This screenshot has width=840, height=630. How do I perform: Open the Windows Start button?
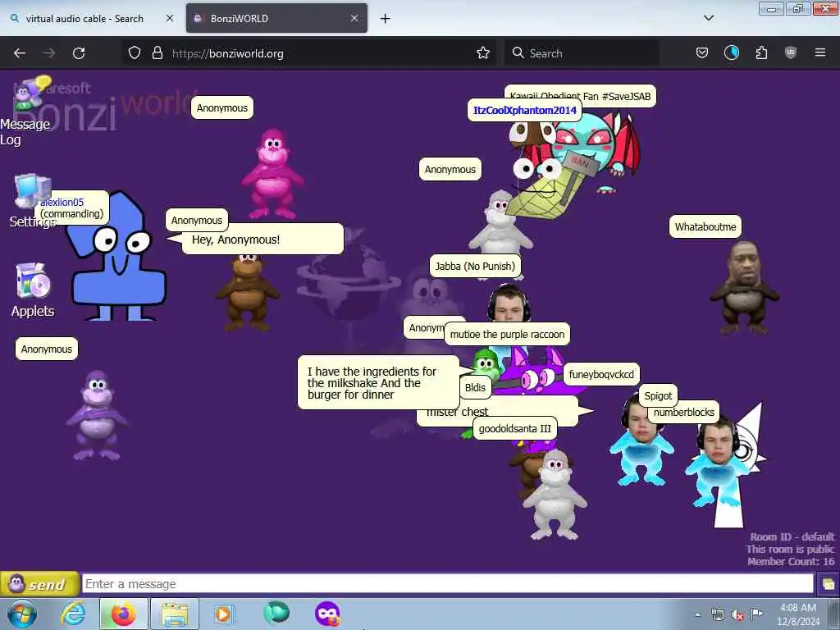21,614
